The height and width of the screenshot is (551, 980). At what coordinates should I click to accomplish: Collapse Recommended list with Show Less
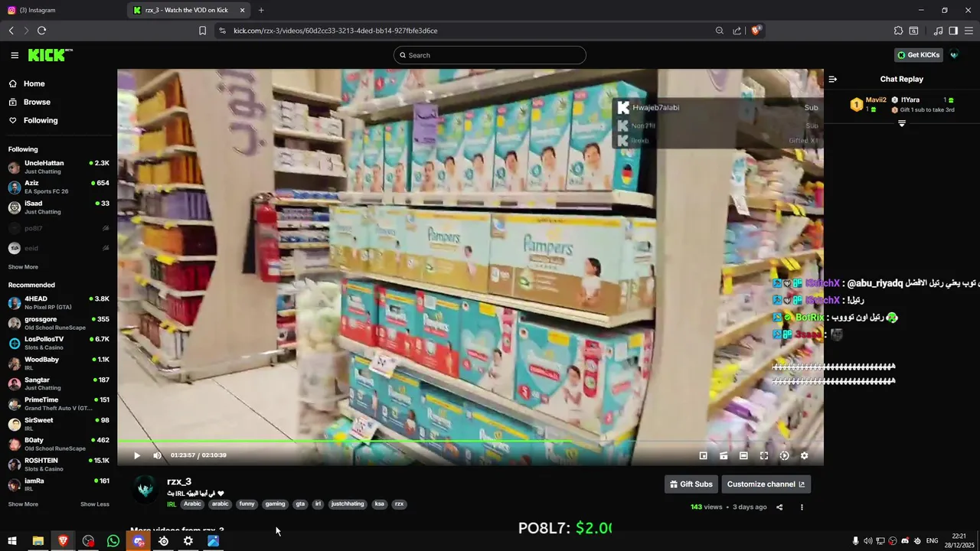tap(95, 504)
